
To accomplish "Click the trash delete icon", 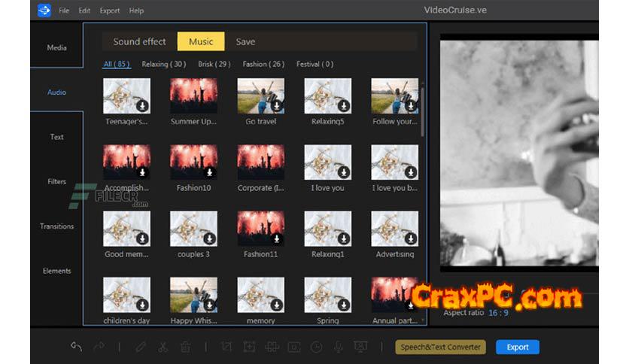I will 184,347.
